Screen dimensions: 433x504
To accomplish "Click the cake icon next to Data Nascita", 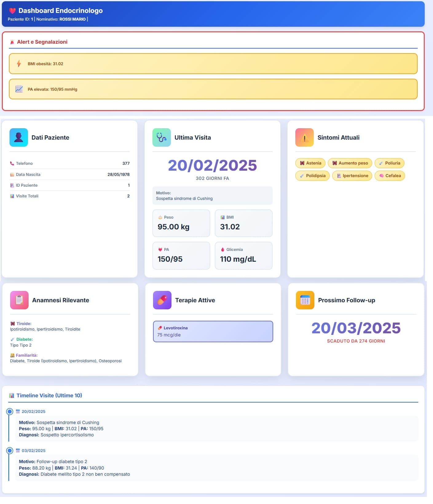I will (12, 175).
